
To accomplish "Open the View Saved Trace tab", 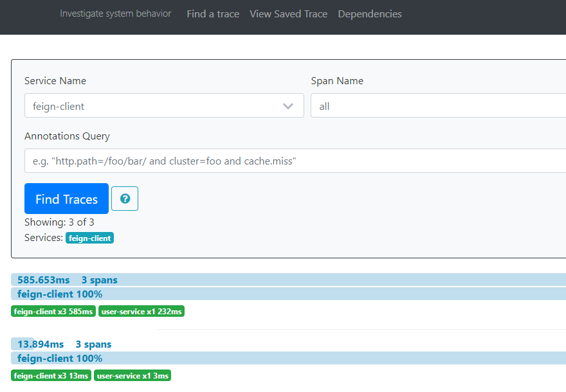I will click(288, 14).
